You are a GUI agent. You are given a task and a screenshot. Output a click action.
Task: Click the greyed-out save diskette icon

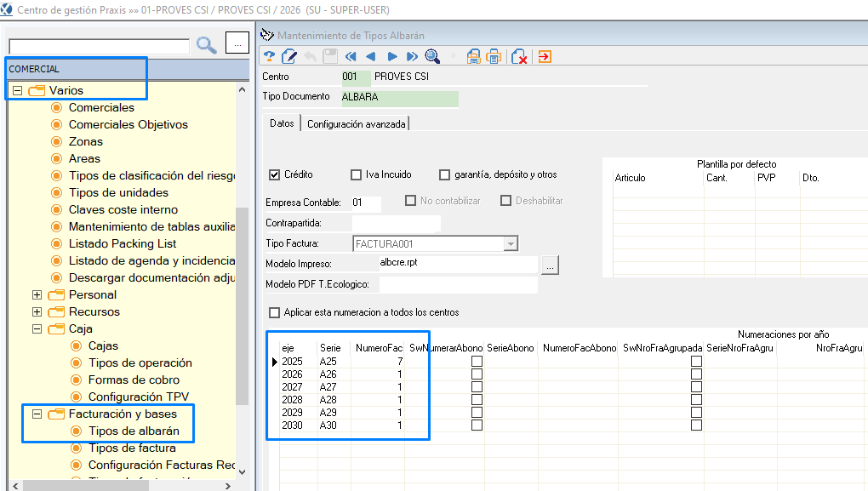330,56
